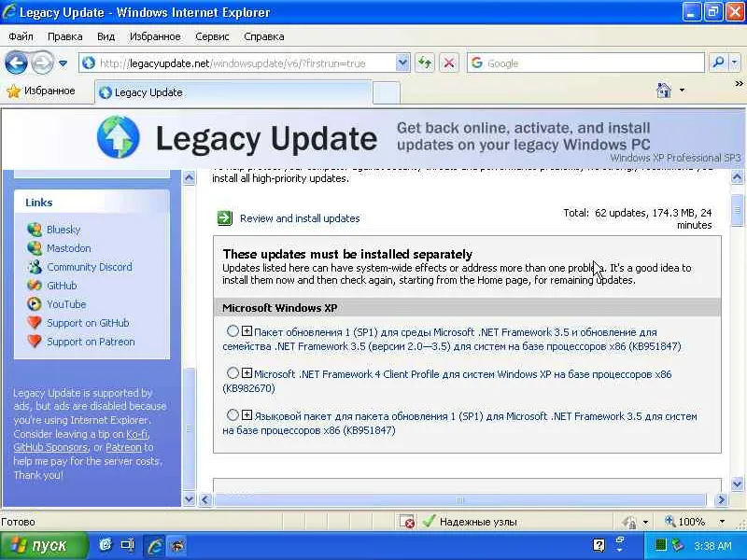Click the status bar popup blocker icon
The height and width of the screenshot is (560, 747).
pyautogui.click(x=407, y=522)
